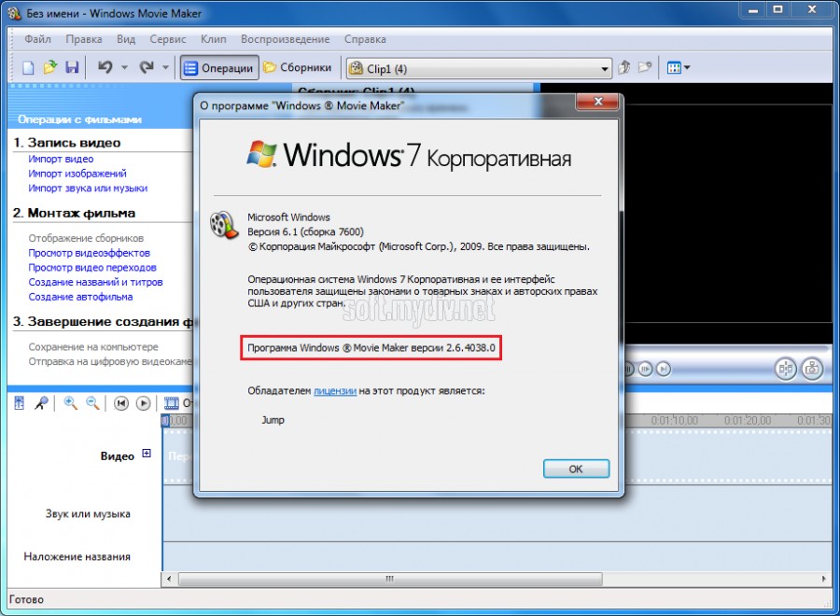Expand the Видео track with plus icon
The image size is (840, 616).
coord(147,454)
